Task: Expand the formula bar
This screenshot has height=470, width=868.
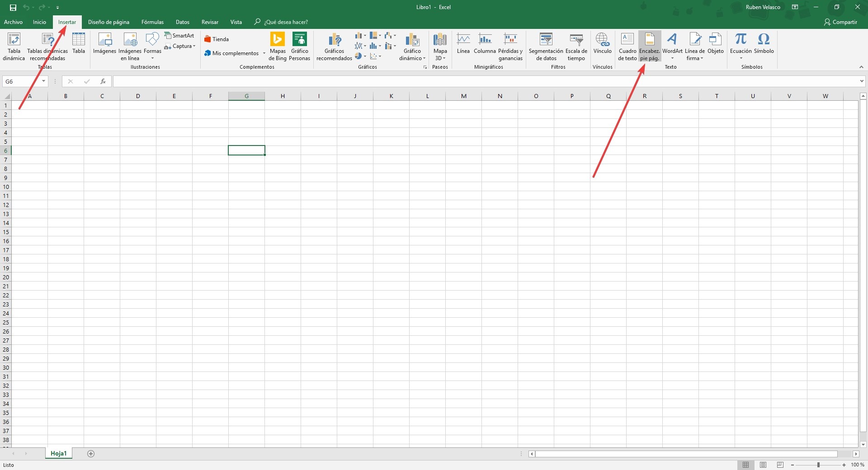Action: tap(862, 81)
